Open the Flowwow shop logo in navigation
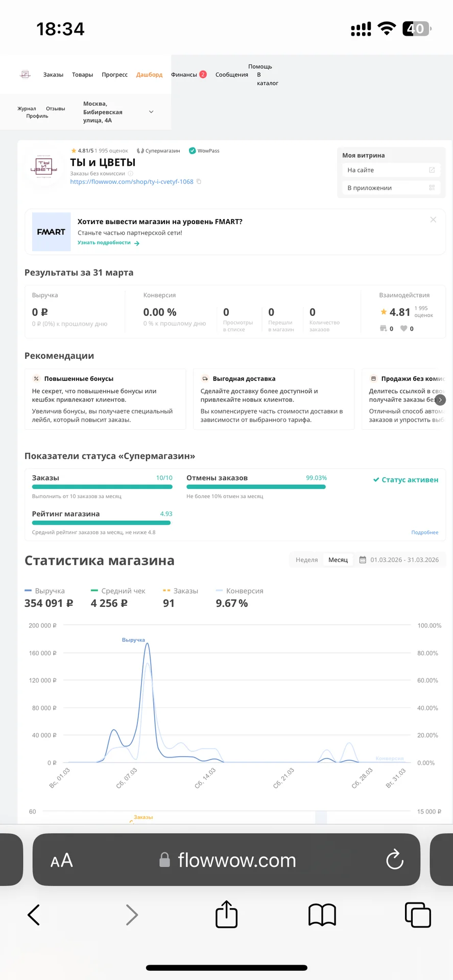The width and height of the screenshot is (453, 980). (25, 75)
